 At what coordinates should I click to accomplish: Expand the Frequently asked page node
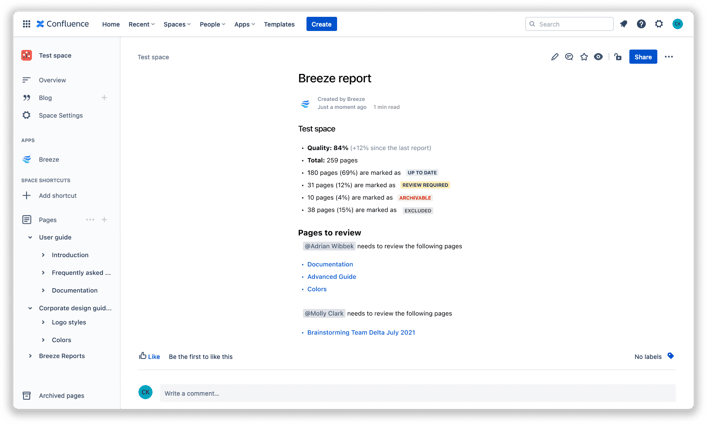pos(43,272)
